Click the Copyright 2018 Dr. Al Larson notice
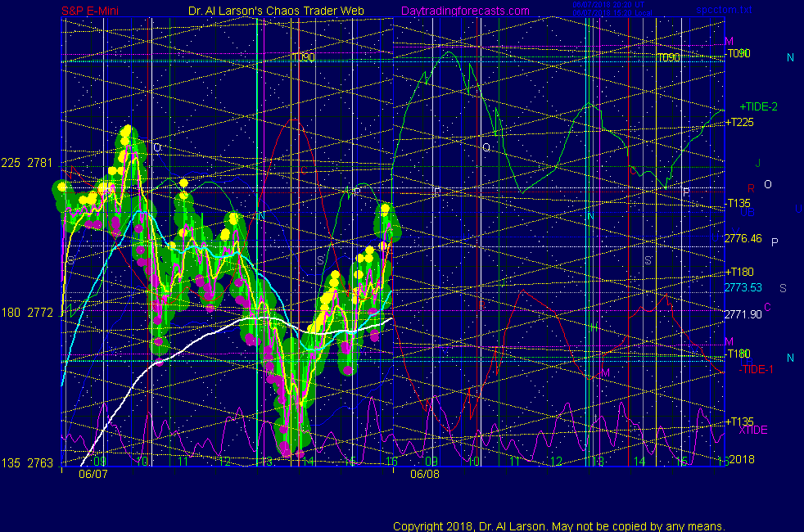This screenshot has height=532, width=804. [x=559, y=526]
